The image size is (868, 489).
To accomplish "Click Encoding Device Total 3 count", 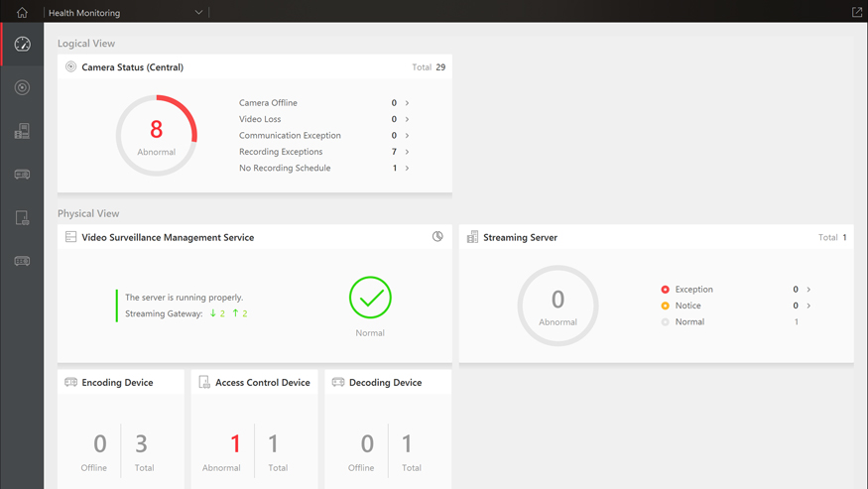I will (141, 444).
